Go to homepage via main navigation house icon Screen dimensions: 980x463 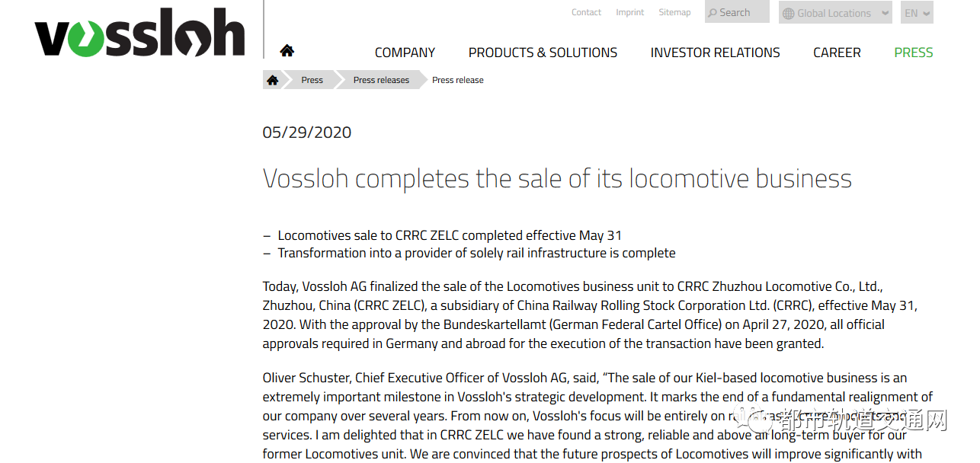point(287,51)
